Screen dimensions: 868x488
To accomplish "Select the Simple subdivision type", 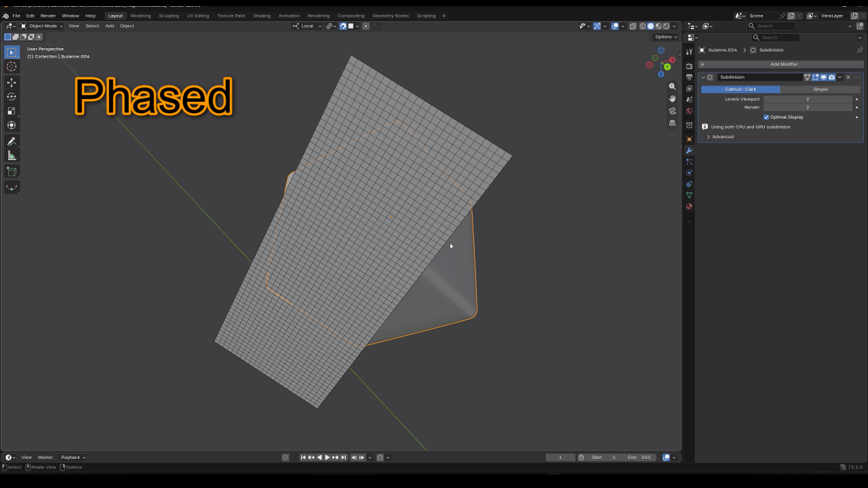I will click(x=821, y=89).
